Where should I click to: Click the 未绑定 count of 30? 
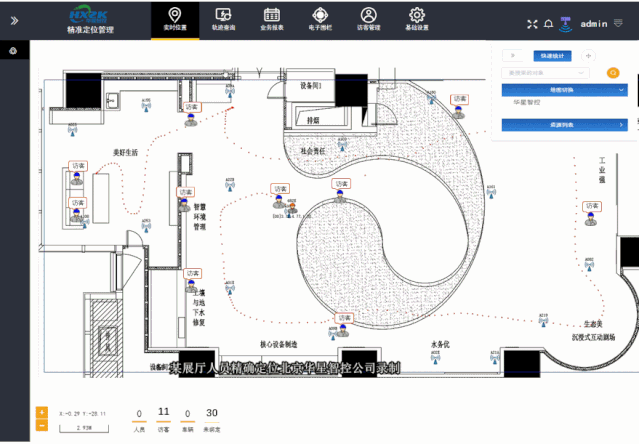click(211, 413)
